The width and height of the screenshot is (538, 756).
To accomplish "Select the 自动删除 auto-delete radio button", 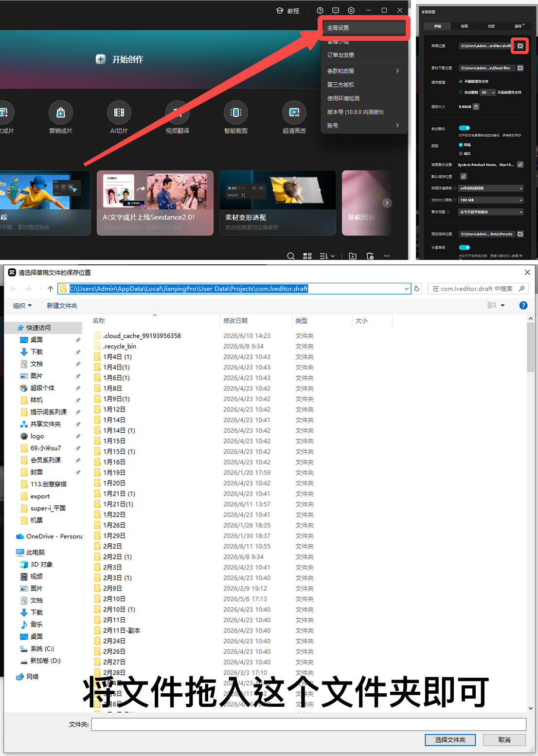I will tap(461, 92).
